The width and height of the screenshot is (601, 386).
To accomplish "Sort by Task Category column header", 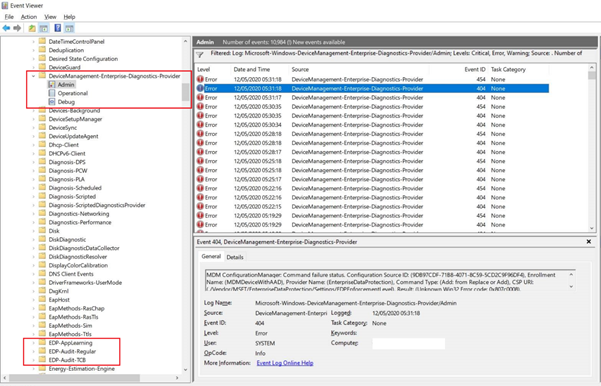I will 519,69.
